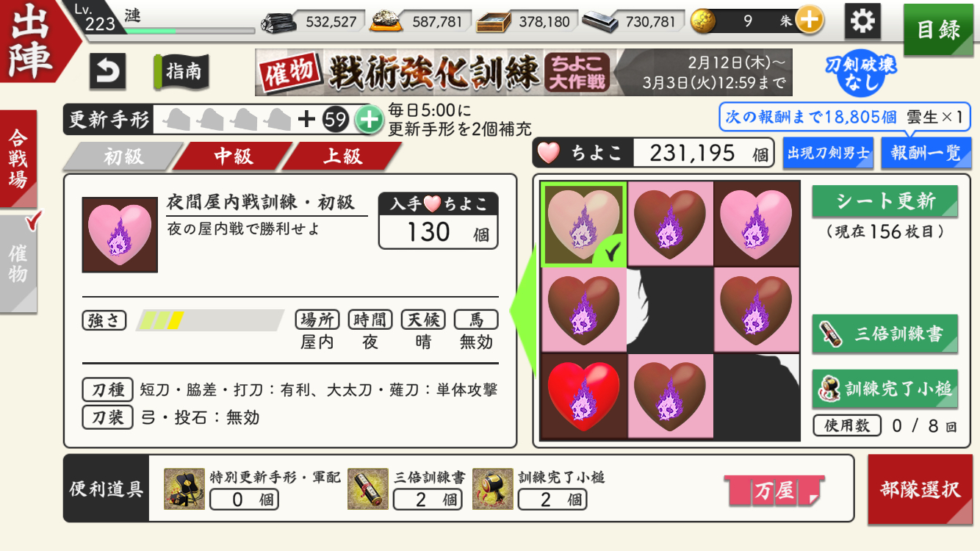
Task: Switch to 初級 difficulty tab
Action: [122, 156]
